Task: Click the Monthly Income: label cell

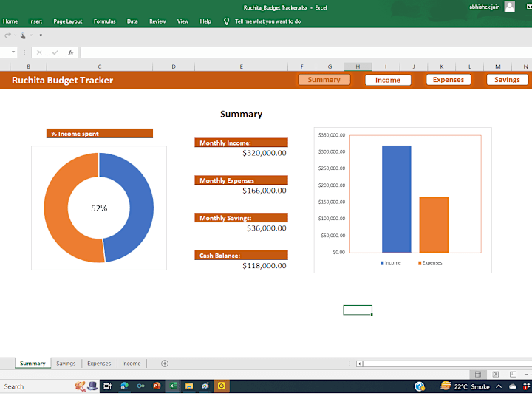Action: [x=241, y=143]
